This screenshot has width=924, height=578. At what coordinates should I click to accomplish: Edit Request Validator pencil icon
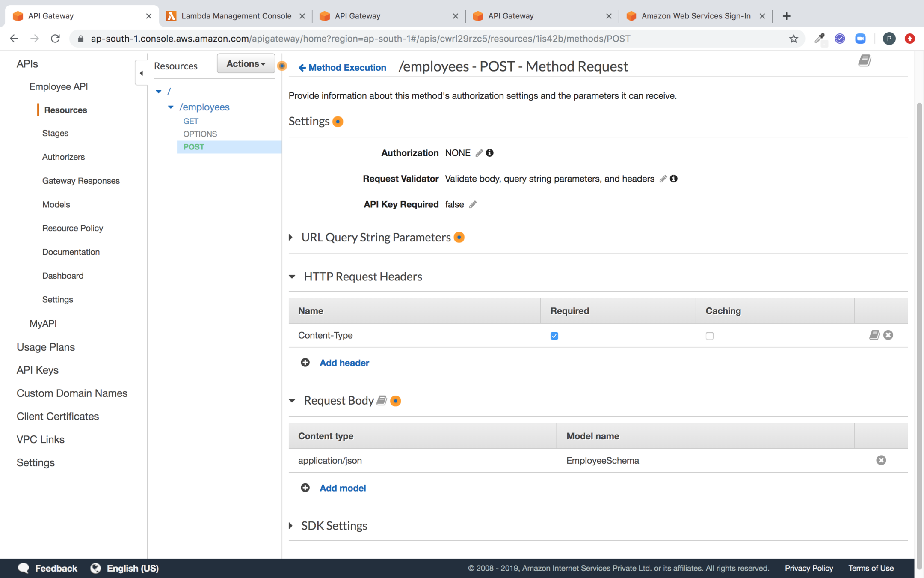pyautogui.click(x=663, y=179)
